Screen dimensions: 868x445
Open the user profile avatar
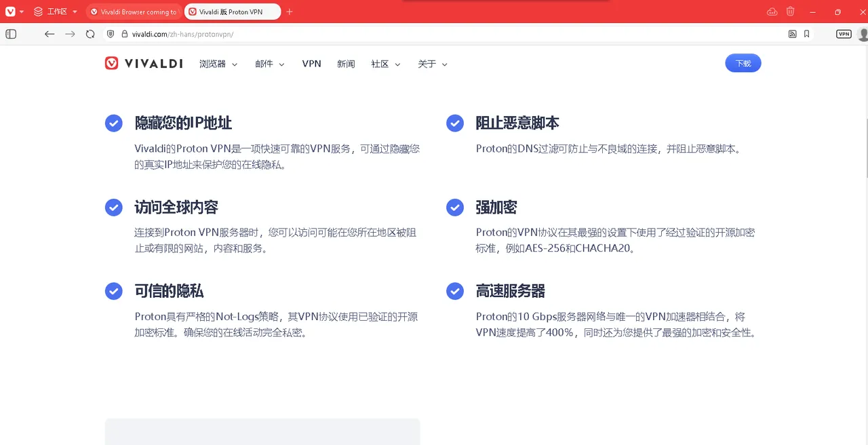863,34
